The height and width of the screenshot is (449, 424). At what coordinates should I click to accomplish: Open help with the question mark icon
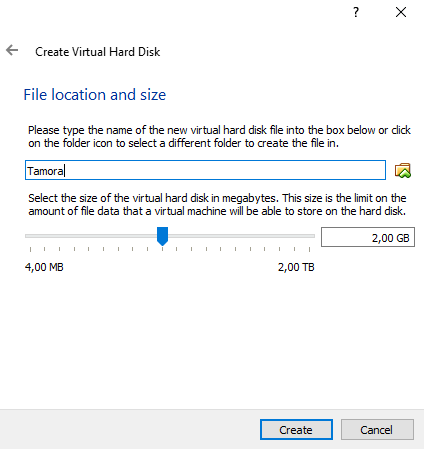(356, 12)
